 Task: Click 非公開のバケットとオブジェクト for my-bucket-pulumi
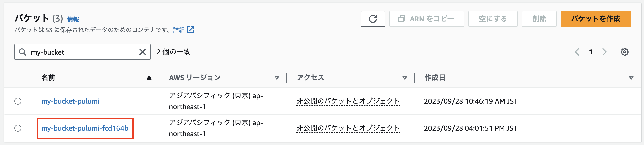(x=348, y=101)
